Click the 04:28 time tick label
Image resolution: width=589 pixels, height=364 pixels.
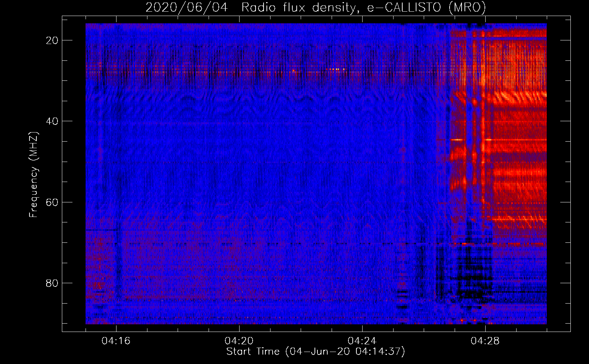coord(485,341)
